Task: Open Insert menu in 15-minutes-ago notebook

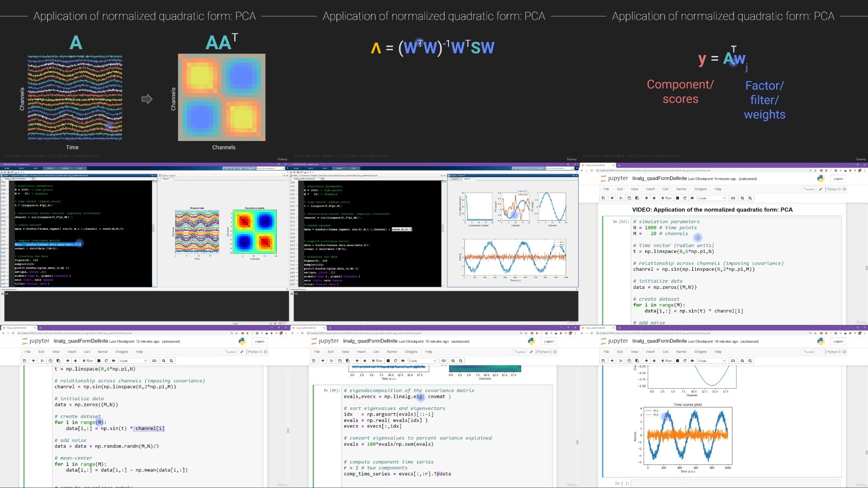Action: (361, 352)
